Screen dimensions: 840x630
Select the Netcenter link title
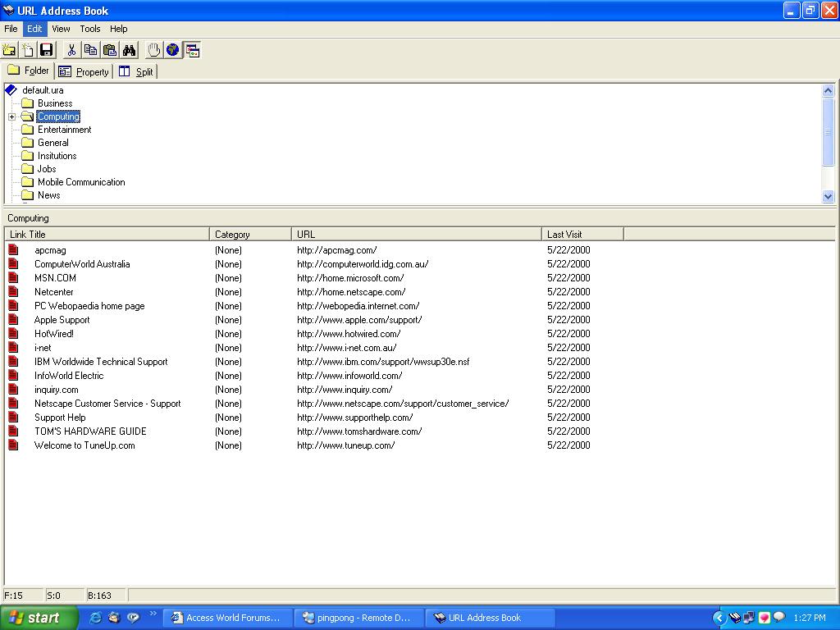53,291
